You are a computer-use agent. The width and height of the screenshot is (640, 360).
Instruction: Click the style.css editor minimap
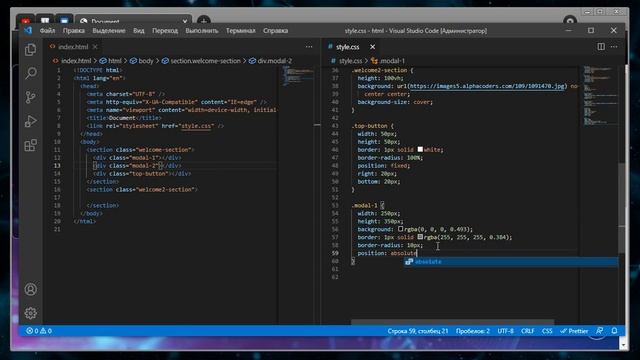(x=600, y=95)
